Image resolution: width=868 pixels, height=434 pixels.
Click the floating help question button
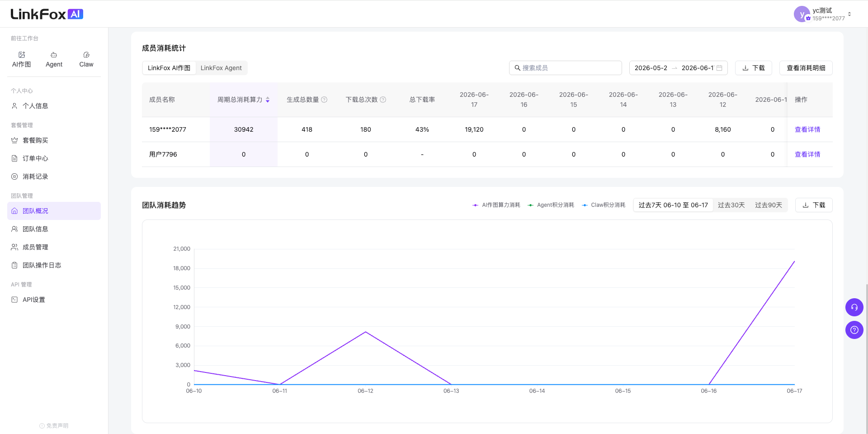854,330
